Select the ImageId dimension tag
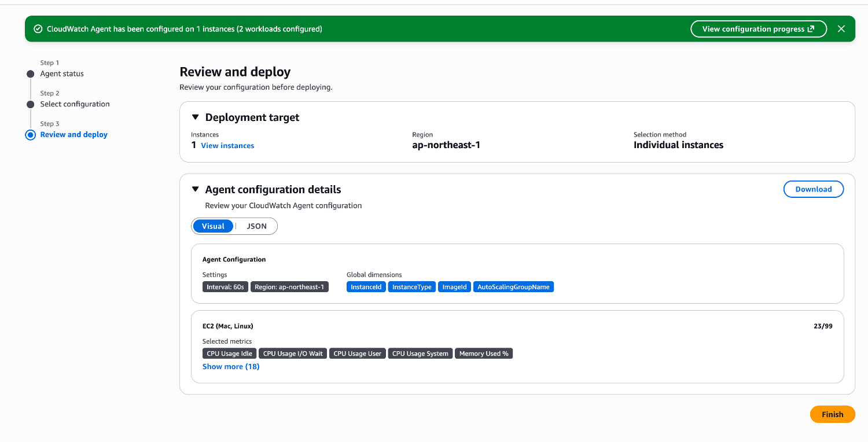Viewport: 868px width, 442px height. (454, 287)
